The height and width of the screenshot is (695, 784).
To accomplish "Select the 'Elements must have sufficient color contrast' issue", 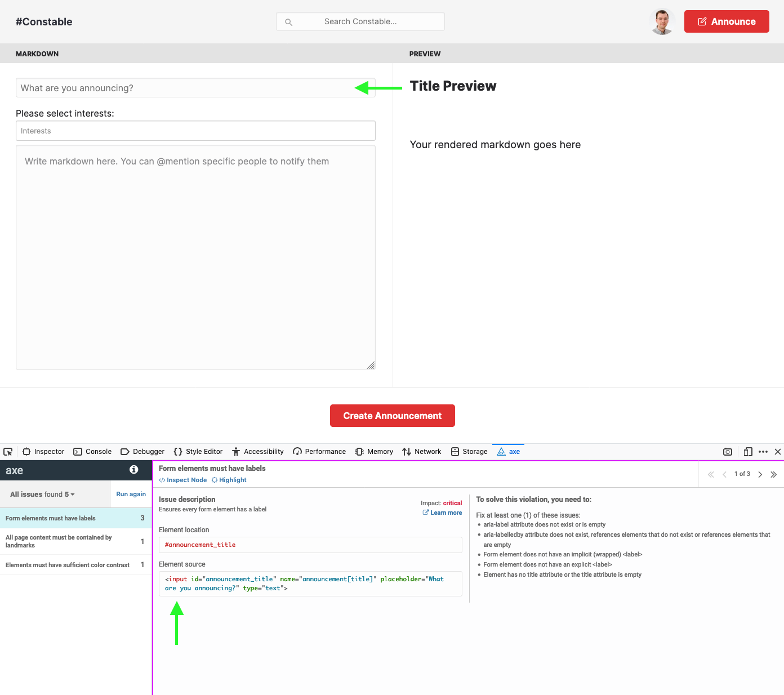I will point(68,565).
